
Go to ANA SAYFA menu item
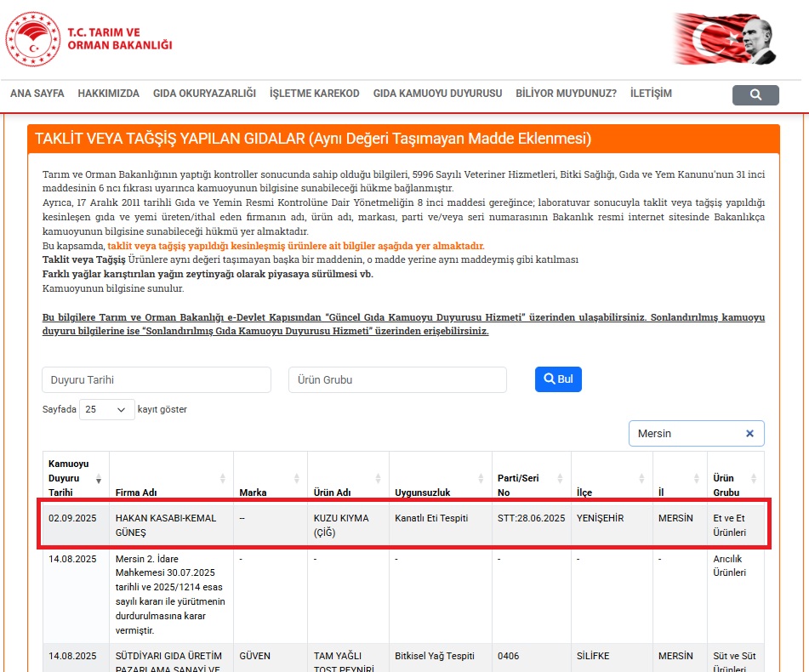37,94
